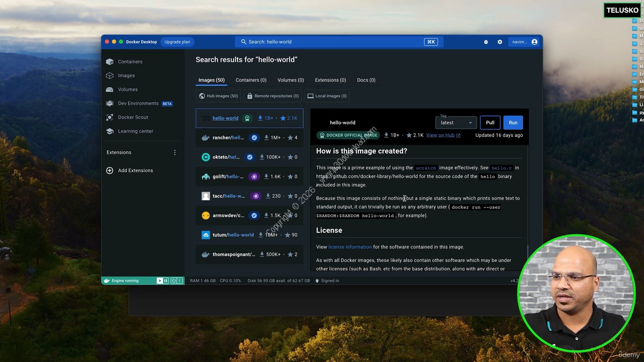Pause the Docker engine from status bar

tap(166, 281)
